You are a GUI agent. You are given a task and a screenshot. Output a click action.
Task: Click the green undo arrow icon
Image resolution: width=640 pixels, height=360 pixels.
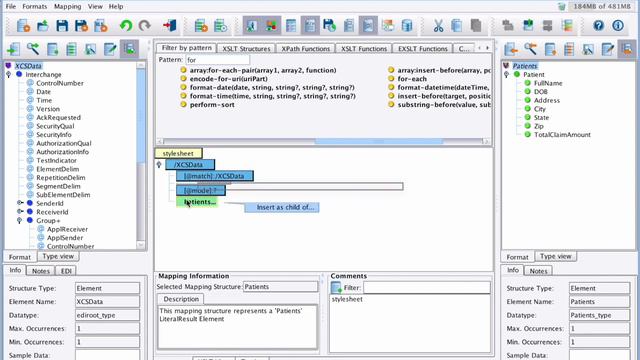(x=126, y=26)
